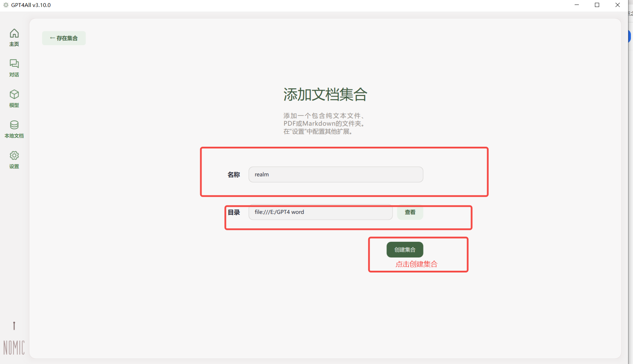Maximize the GPT4All window
This screenshot has height=364, width=633.
click(x=597, y=5)
